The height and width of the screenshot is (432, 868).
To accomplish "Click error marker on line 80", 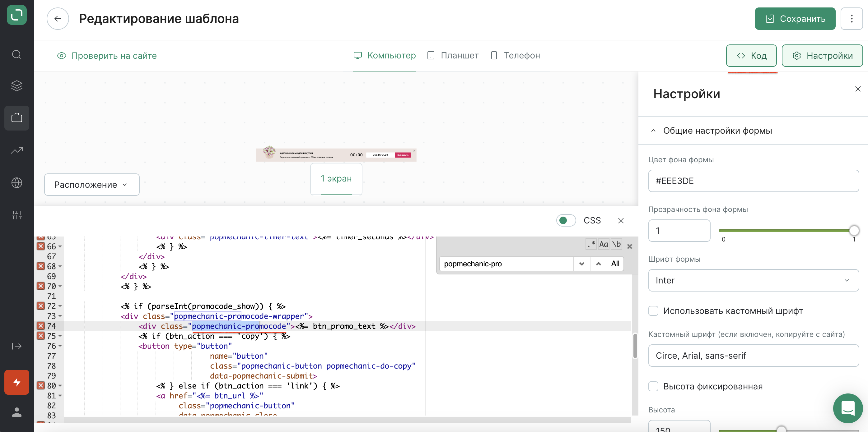I will point(41,385).
